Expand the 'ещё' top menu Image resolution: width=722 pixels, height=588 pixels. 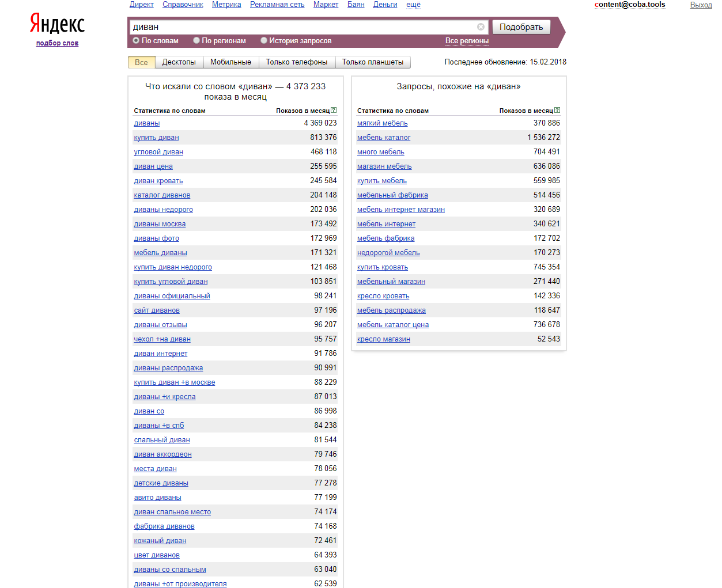413,5
